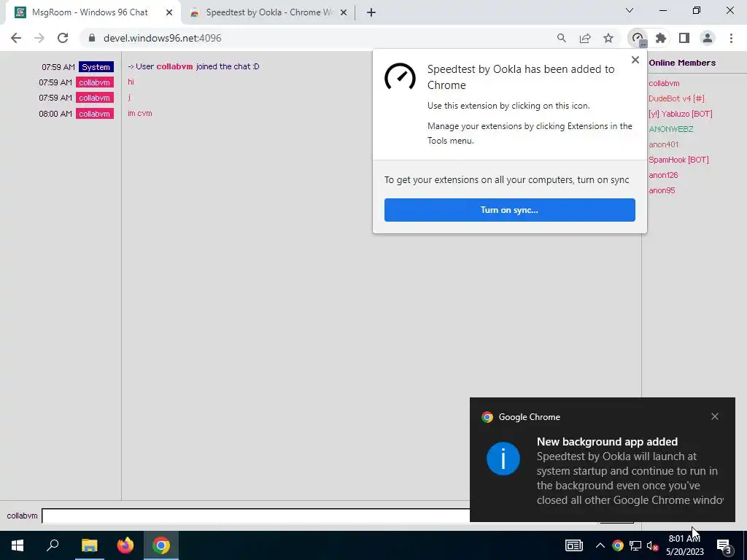747x560 pixels.
Task: Toggle the Chrome side panel
Action: (x=684, y=38)
